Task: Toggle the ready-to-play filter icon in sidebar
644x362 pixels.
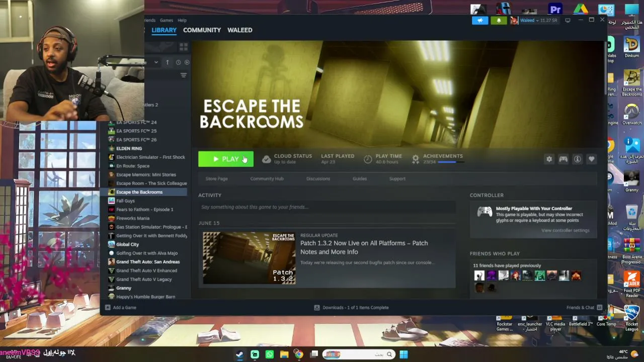Action: pos(187,62)
